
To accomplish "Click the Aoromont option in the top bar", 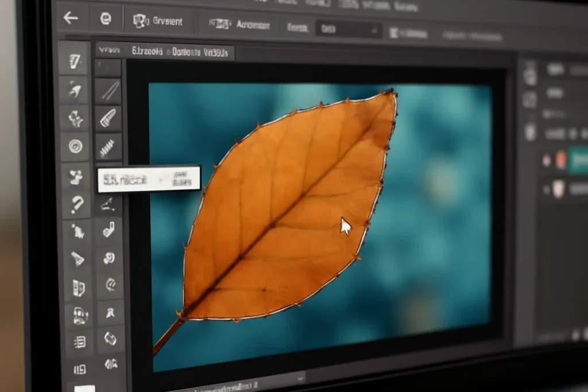I will pyautogui.click(x=239, y=25).
